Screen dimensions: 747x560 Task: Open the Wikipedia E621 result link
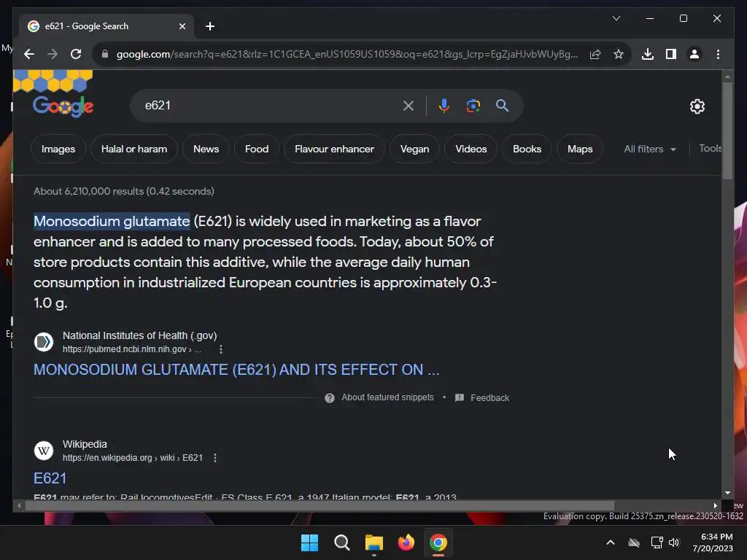tap(50, 478)
